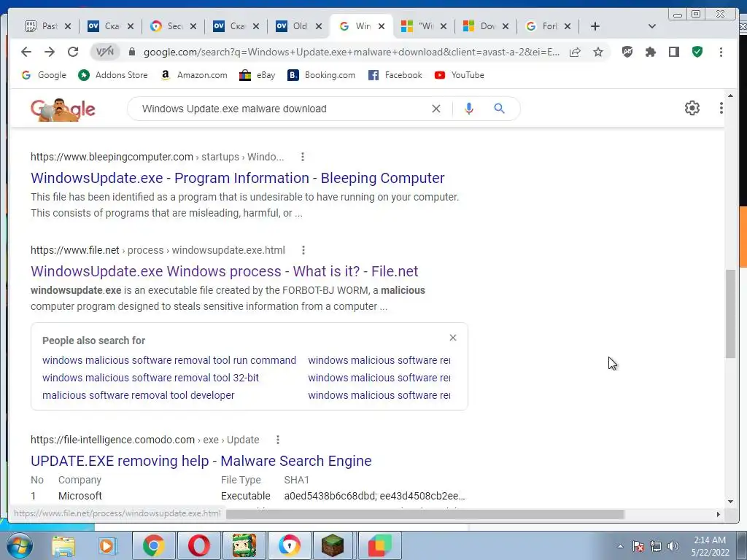Open the Addons Store bookmark

click(113, 75)
